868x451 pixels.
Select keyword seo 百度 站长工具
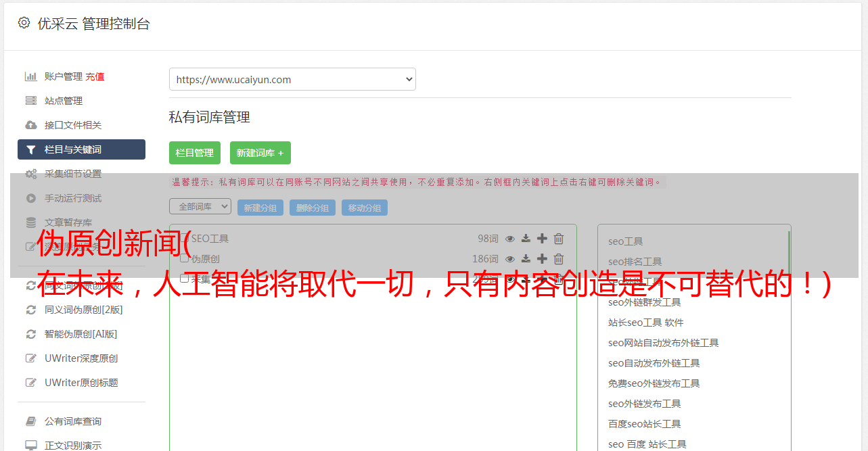647,444
